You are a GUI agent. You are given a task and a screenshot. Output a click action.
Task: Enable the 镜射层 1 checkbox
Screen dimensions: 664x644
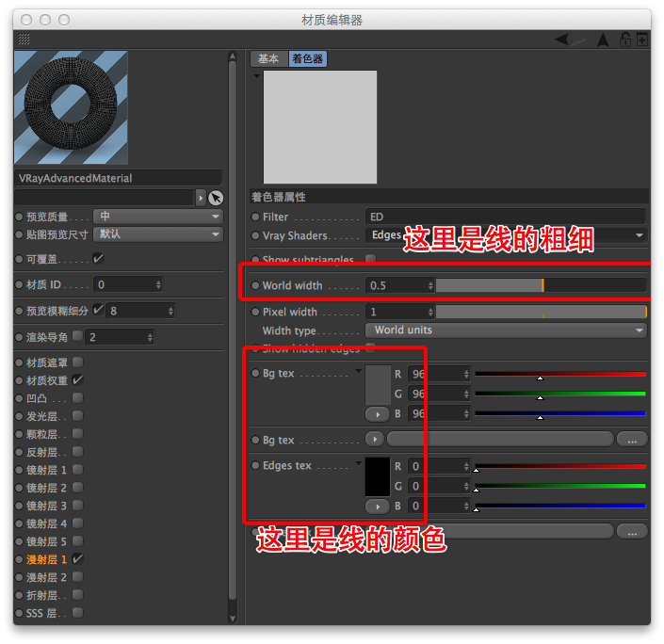pyautogui.click(x=77, y=469)
